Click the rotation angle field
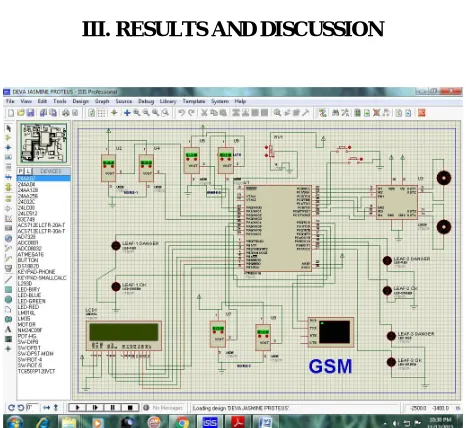The image size is (466, 428). (32, 408)
